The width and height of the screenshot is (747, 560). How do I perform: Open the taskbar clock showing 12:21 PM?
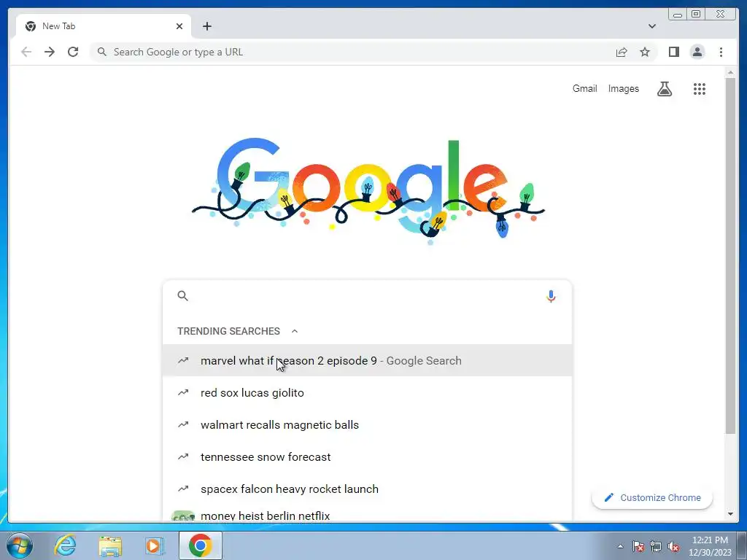pyautogui.click(x=710, y=546)
